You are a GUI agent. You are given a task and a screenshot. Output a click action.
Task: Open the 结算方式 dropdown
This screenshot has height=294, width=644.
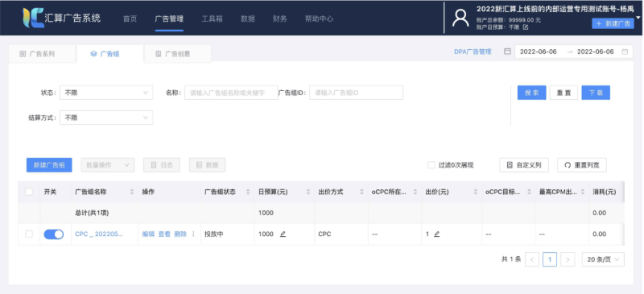(x=106, y=118)
